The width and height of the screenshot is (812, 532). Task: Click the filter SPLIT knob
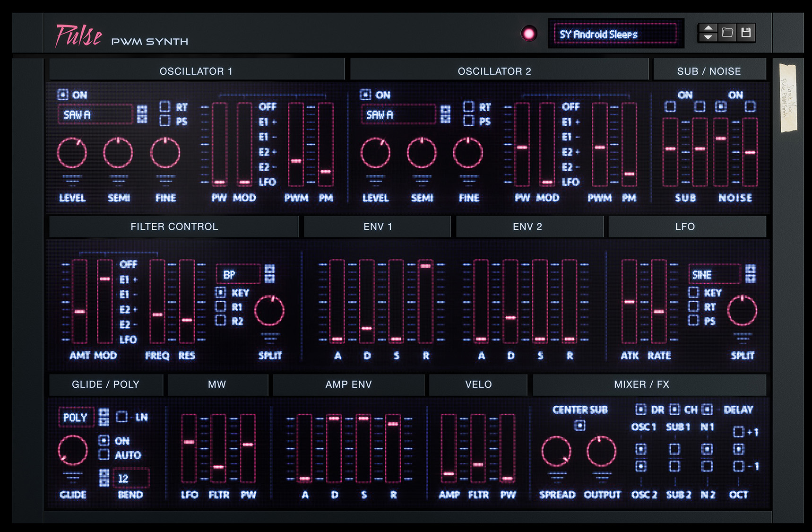pyautogui.click(x=269, y=311)
